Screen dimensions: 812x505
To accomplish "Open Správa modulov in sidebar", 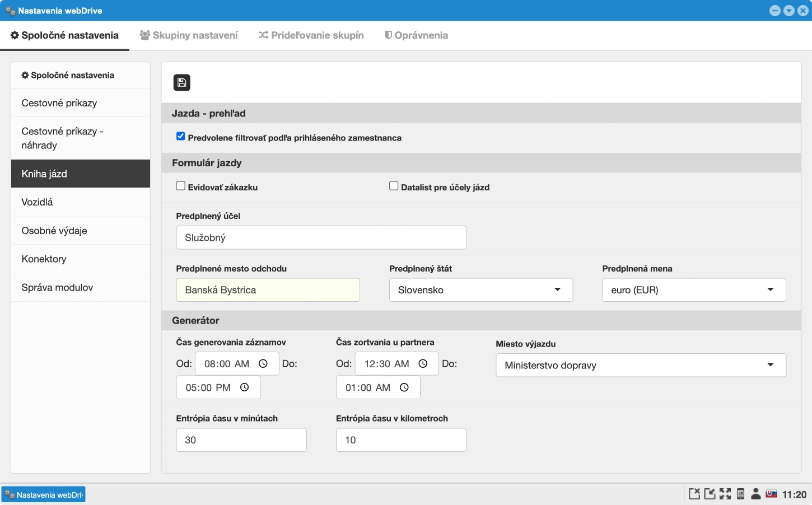I will 81,288.
